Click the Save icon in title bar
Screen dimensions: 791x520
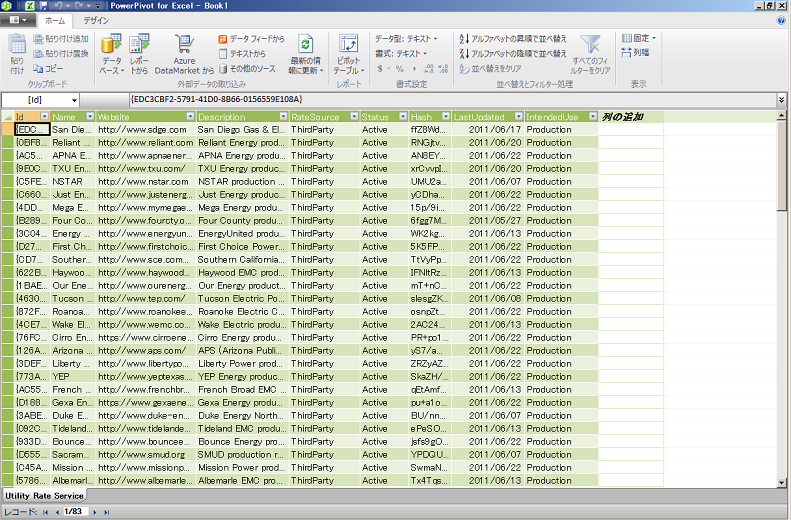44,6
